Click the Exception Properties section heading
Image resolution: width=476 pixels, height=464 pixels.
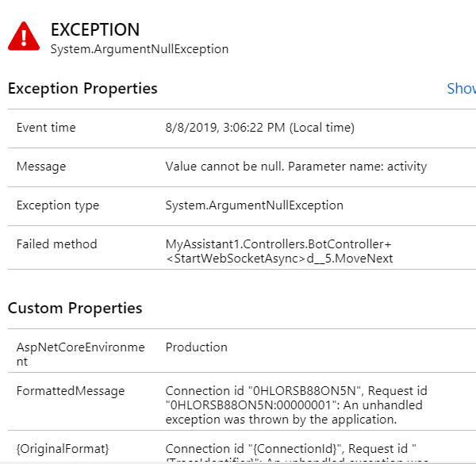[83, 89]
